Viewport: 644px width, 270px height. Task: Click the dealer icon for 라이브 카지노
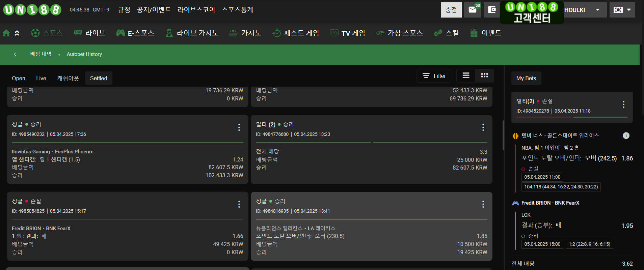(169, 33)
